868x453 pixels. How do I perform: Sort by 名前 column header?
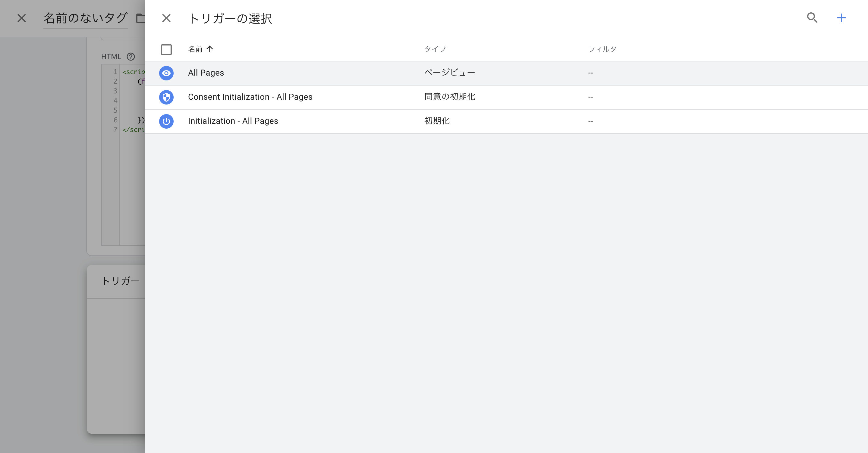click(x=195, y=49)
